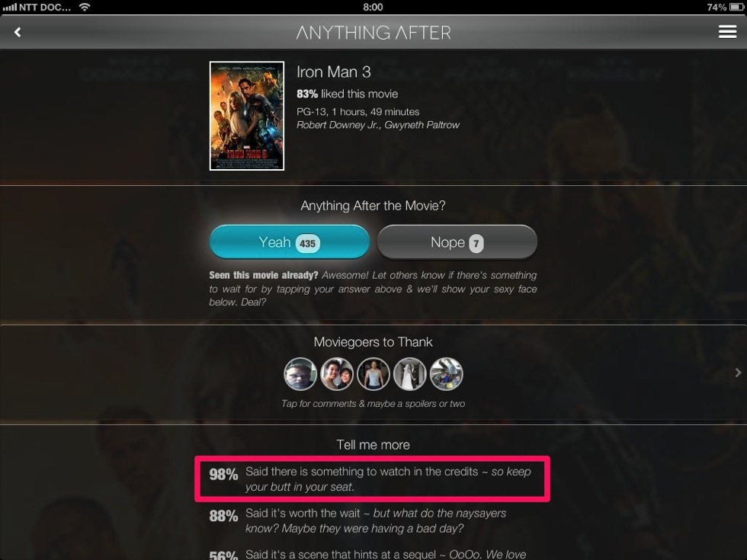Open the first moviegoer avatar
The width and height of the screenshot is (747, 560).
point(300,374)
